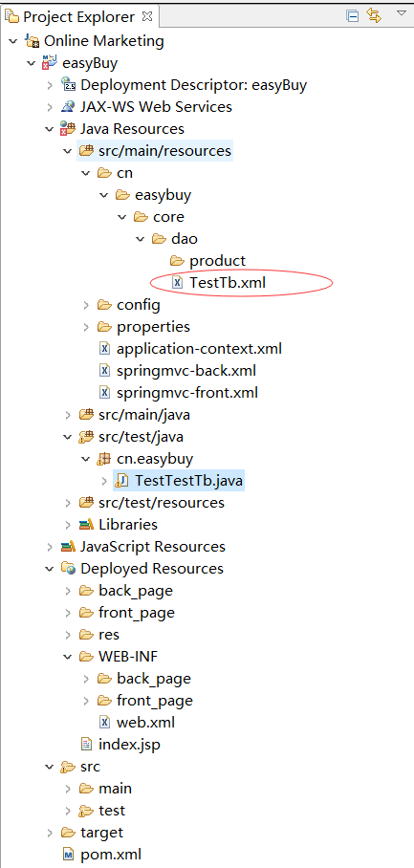Collapse the Java Resources node
Screen dimensions: 414x868
pos(50,129)
